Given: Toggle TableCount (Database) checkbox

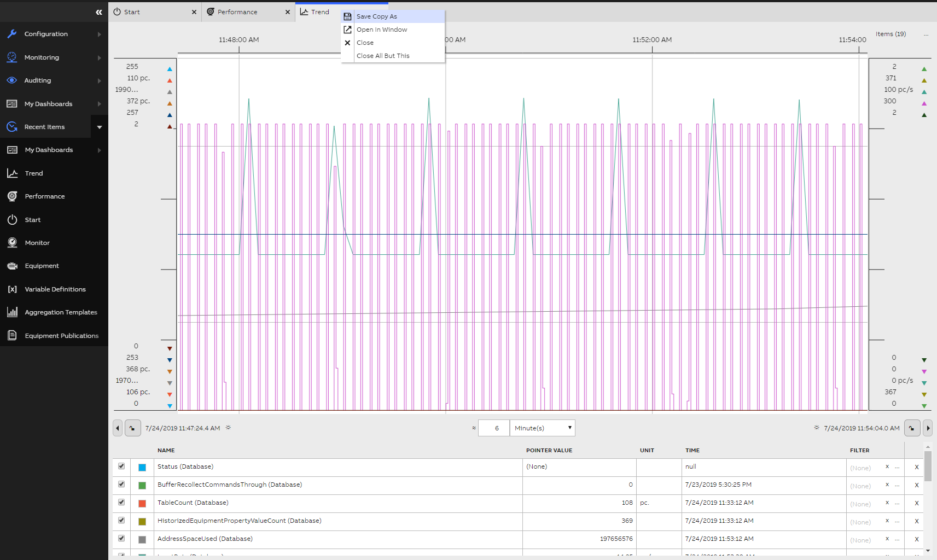Looking at the screenshot, I should click(121, 503).
